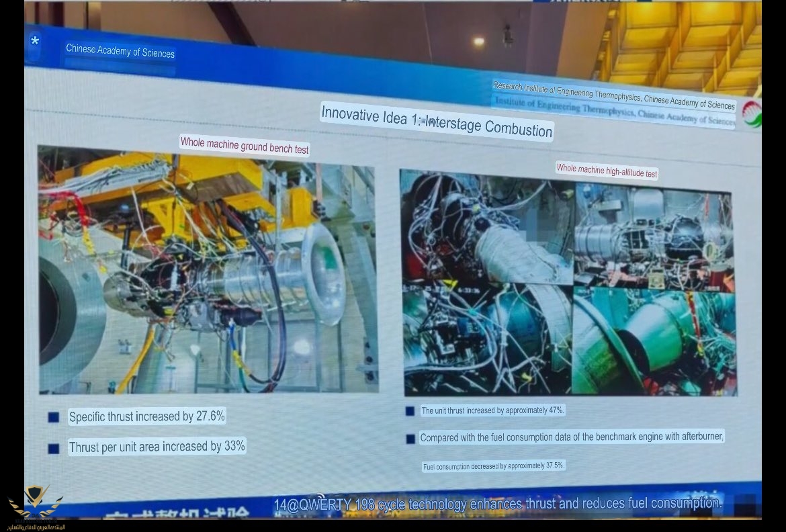Click the blurred mosaic box at bottom right
Viewport: 786px width, 532px height.
pos(744,504)
